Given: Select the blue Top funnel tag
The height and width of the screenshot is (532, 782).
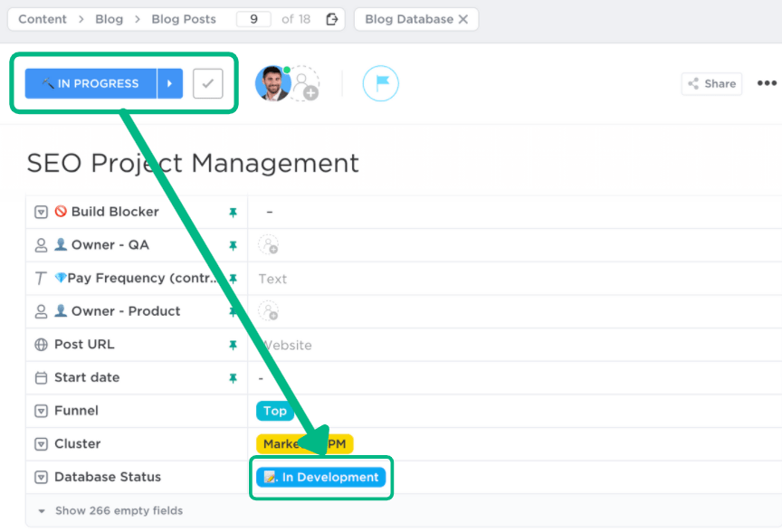Looking at the screenshot, I should (x=274, y=411).
